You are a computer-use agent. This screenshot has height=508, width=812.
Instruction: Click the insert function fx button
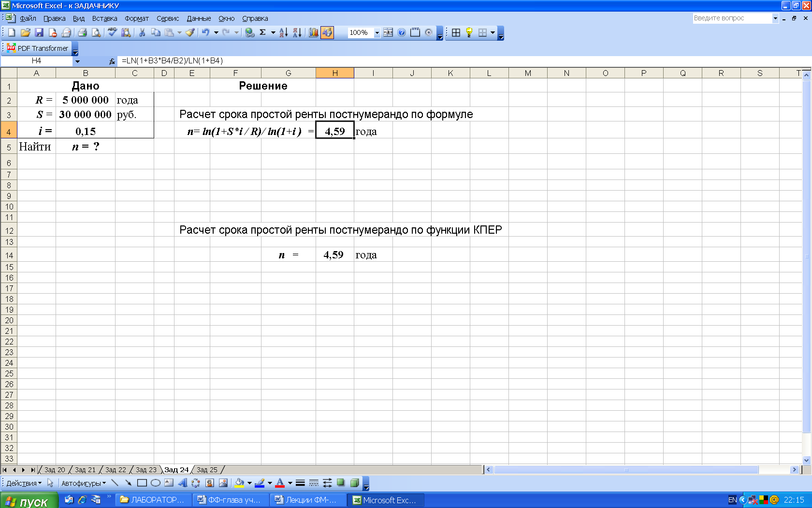[112, 61]
